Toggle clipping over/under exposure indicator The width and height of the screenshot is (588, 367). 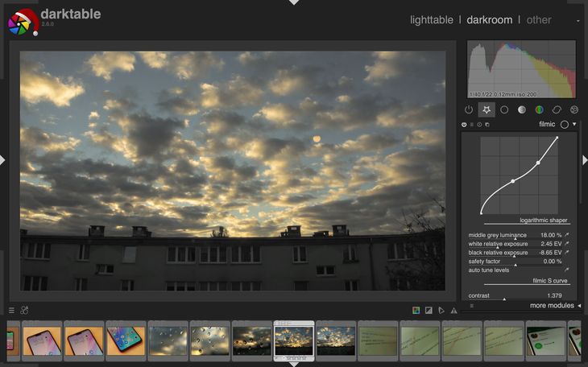(429, 311)
